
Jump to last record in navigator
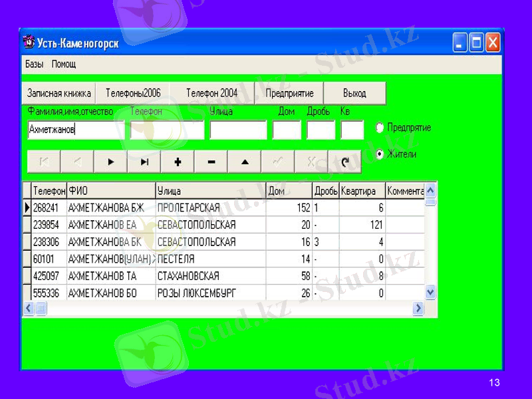coord(144,161)
